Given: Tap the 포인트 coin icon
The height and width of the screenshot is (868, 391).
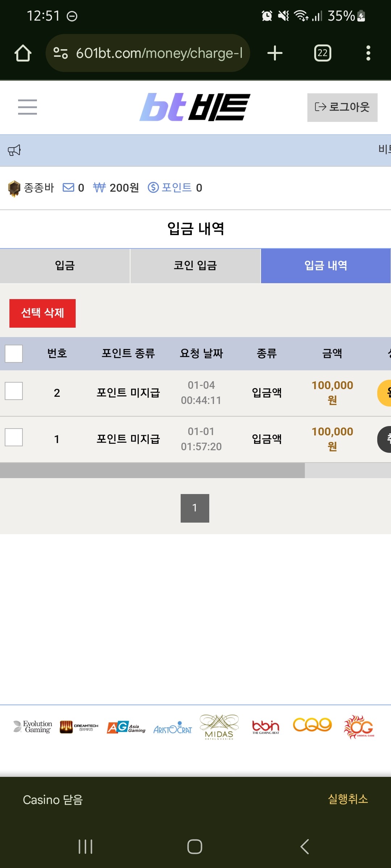Looking at the screenshot, I should point(153,187).
